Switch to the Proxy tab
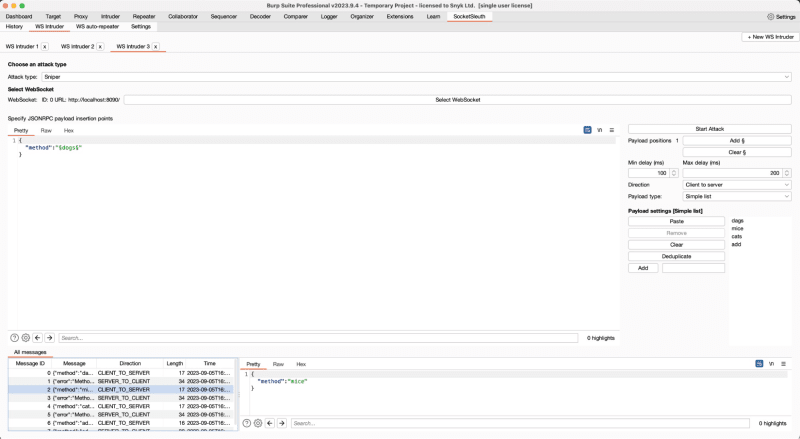800x439 pixels. point(81,16)
